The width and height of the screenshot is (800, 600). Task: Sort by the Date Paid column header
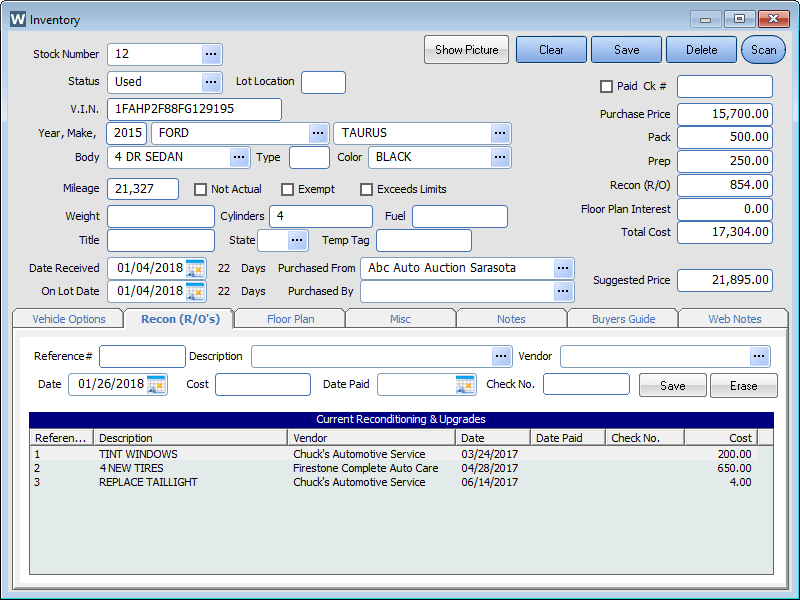pyautogui.click(x=567, y=438)
